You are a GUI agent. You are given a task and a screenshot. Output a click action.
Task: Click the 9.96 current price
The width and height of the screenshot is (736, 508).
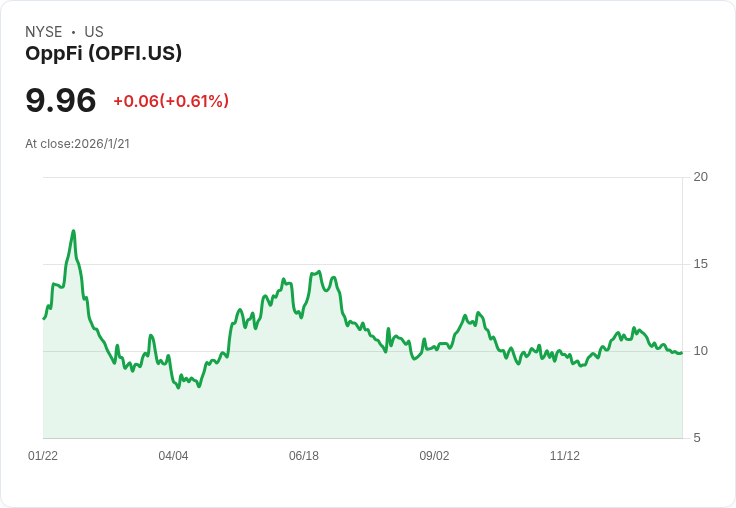61,101
